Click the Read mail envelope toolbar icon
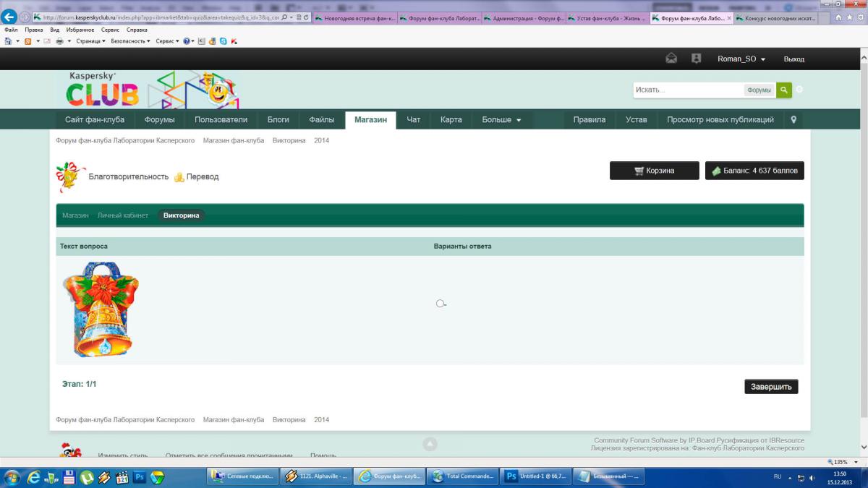868x488 pixels. (x=47, y=41)
